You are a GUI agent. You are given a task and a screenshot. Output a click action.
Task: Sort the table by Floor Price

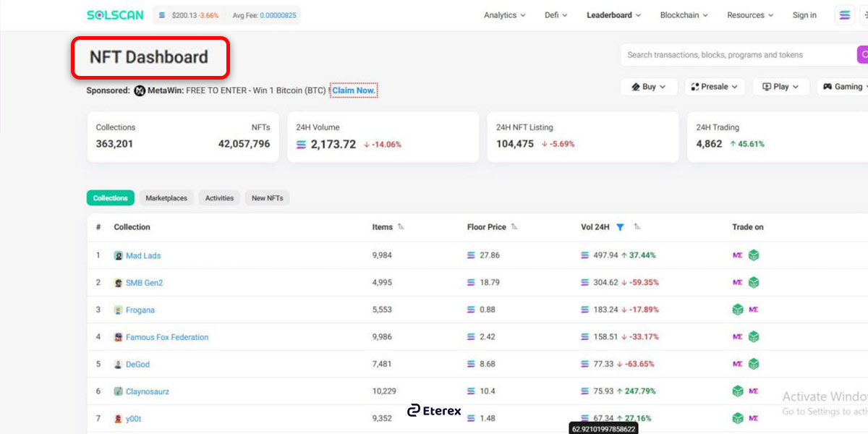pyautogui.click(x=514, y=227)
